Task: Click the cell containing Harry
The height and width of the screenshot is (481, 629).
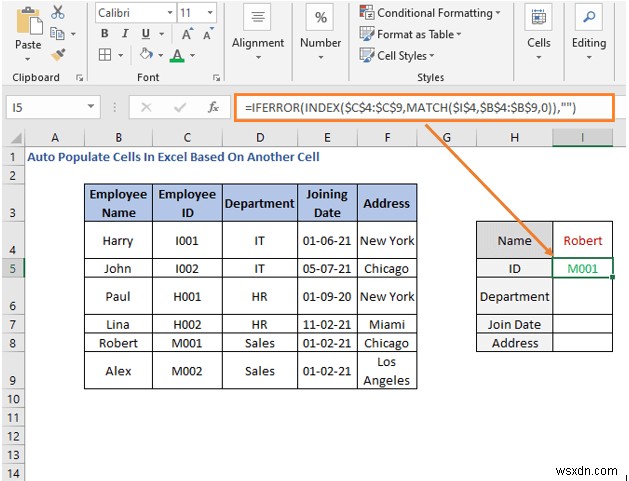Action: point(118,240)
